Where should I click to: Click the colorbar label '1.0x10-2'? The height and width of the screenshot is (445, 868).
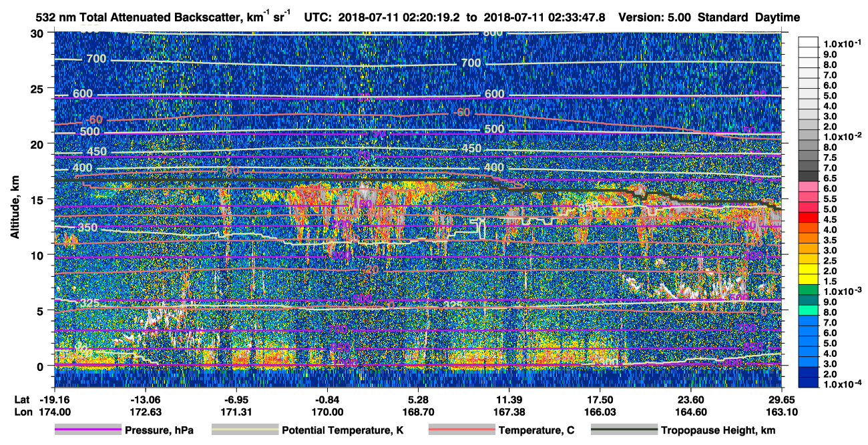click(x=841, y=136)
